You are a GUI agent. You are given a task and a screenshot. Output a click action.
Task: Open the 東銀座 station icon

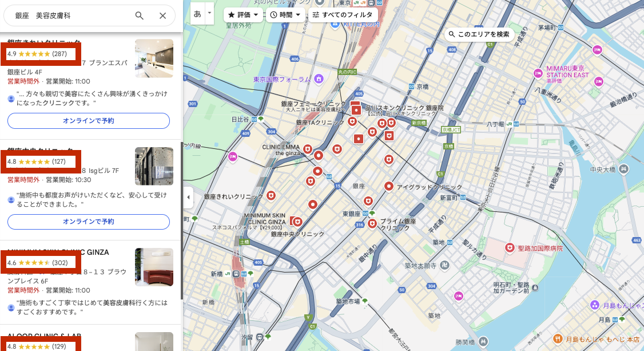[x=365, y=214]
